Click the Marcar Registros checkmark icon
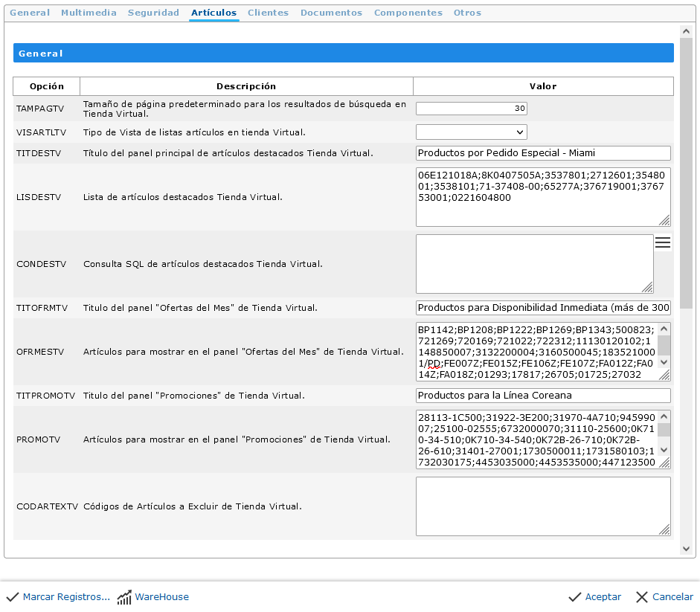Screen dimensions: 700x612 point(13,597)
